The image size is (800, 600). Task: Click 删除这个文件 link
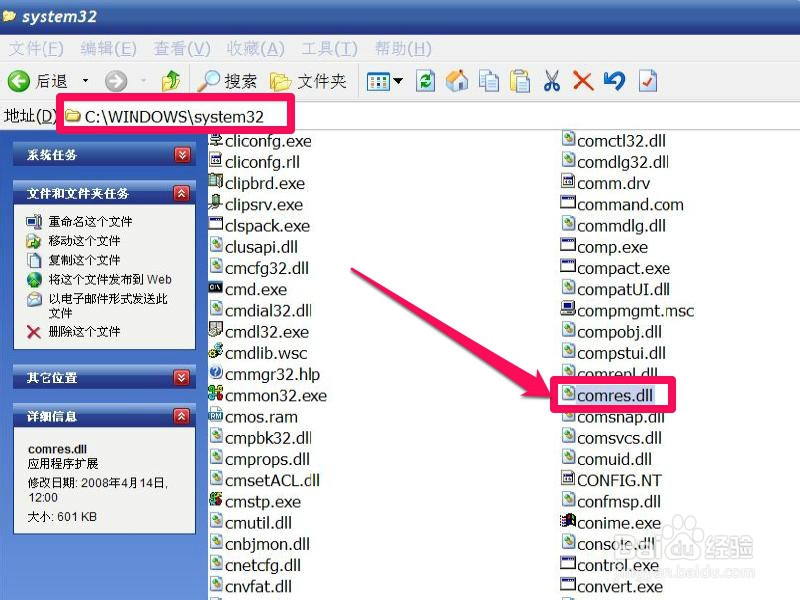tap(84, 332)
